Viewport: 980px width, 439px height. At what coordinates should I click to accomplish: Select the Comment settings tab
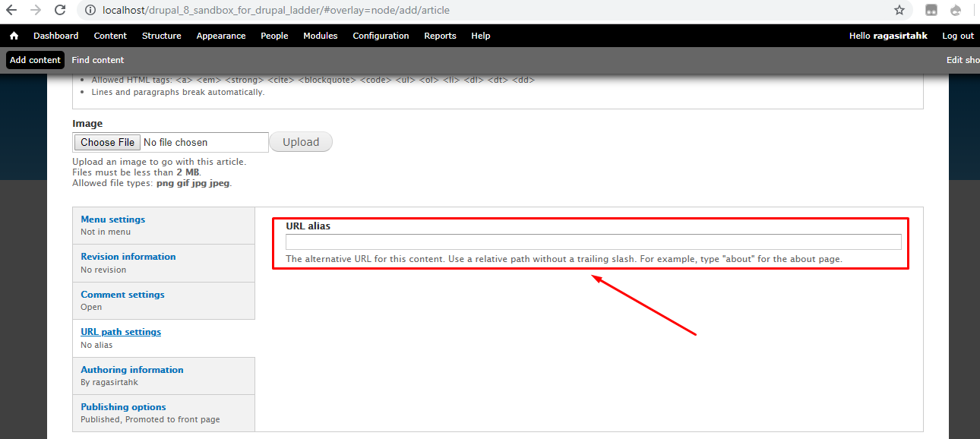(122, 294)
